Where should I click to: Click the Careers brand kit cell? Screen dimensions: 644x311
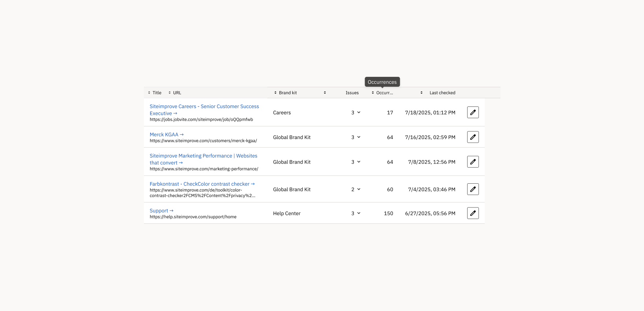coord(282,113)
